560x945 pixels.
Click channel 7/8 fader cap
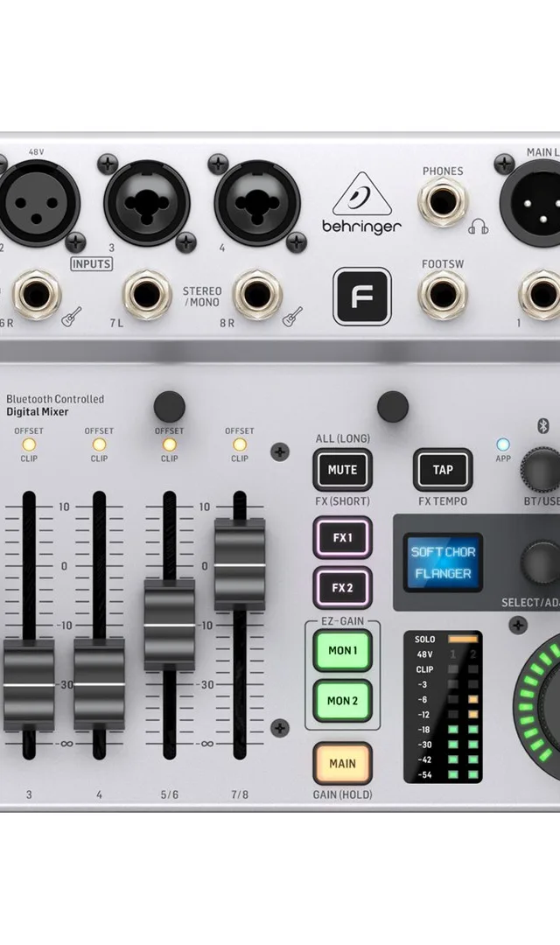[x=240, y=564]
